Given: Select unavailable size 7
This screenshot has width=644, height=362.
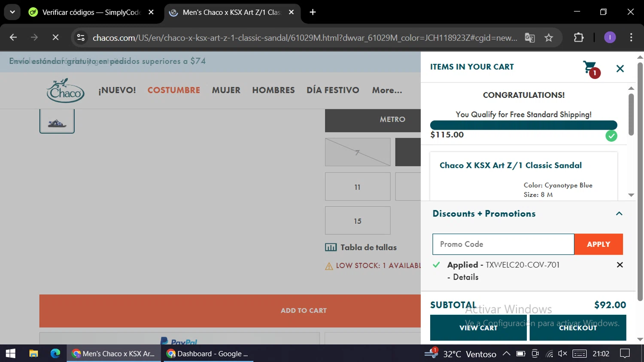Looking at the screenshot, I should click(x=358, y=152).
